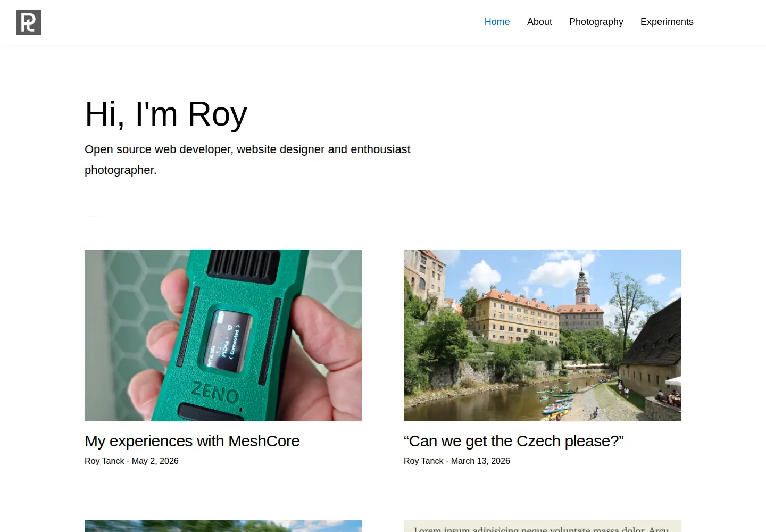This screenshot has width=766, height=532.
Task: Click the RT site logo icon
Action: pos(29,22)
